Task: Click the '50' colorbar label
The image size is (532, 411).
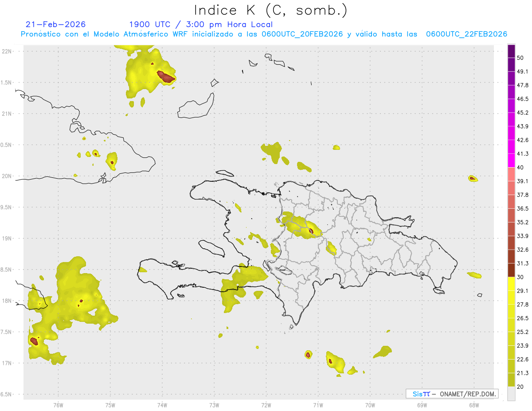Action: (x=520, y=58)
